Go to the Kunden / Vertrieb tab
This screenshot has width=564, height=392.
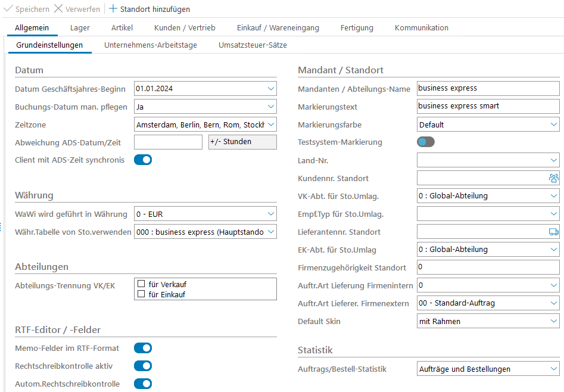click(x=185, y=28)
